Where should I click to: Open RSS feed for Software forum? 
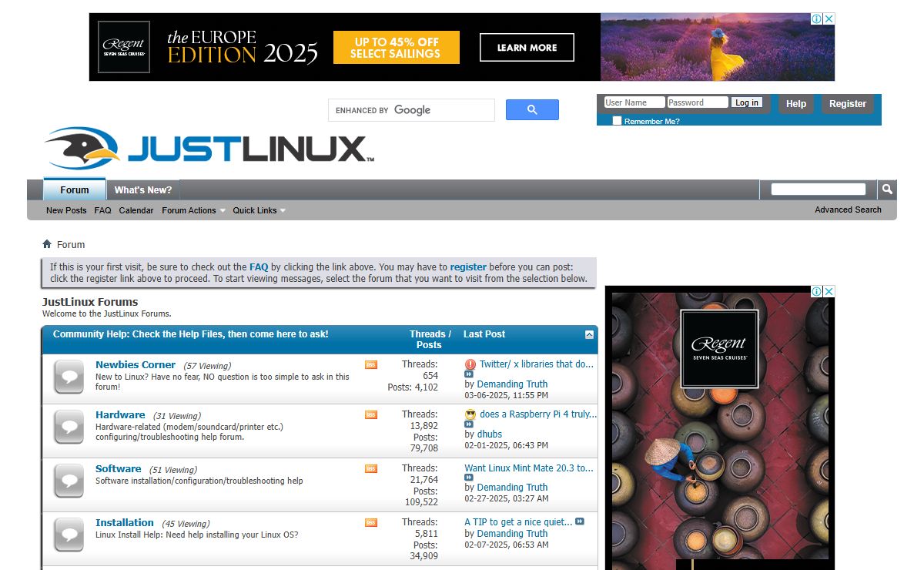[371, 468]
